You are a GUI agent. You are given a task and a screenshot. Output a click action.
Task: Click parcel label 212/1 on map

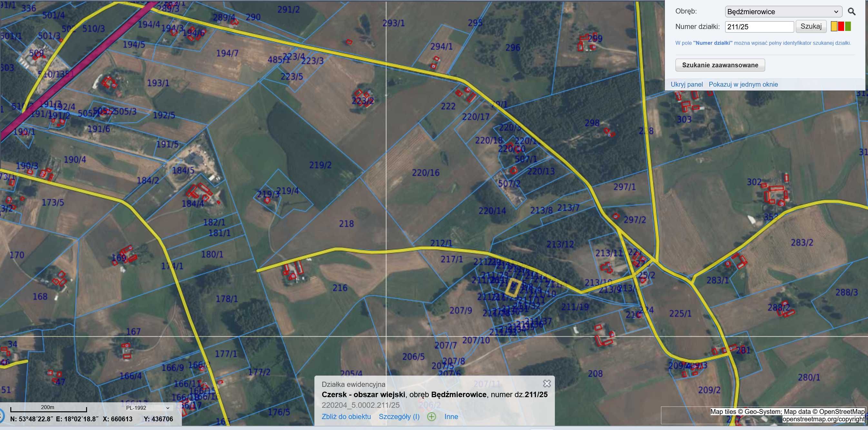click(x=441, y=243)
